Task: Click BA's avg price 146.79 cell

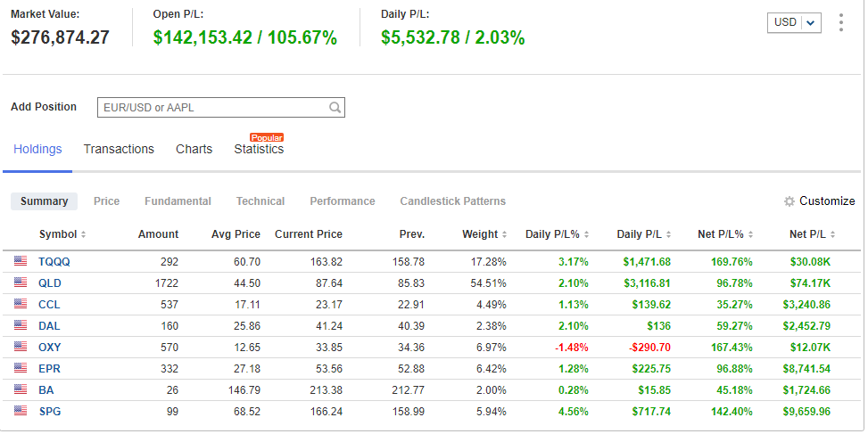Action: tap(244, 390)
